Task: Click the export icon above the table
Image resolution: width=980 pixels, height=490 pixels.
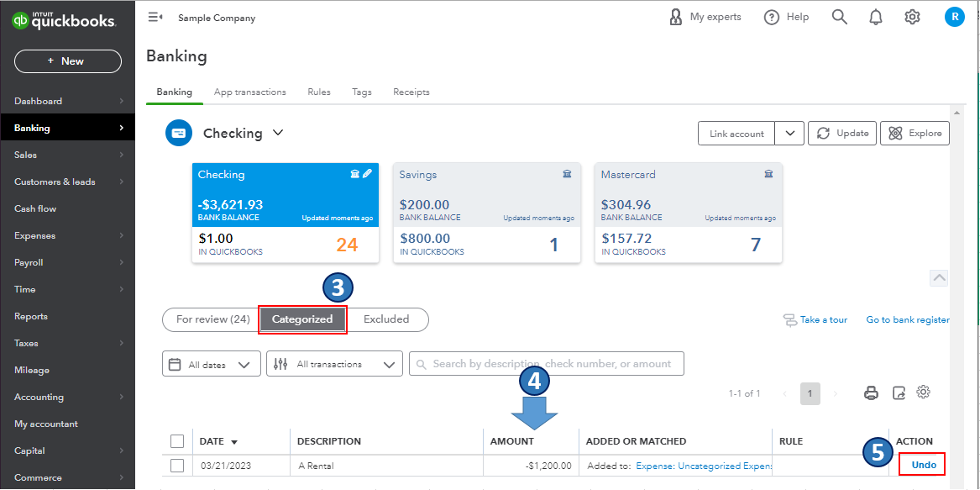Action: [899, 393]
